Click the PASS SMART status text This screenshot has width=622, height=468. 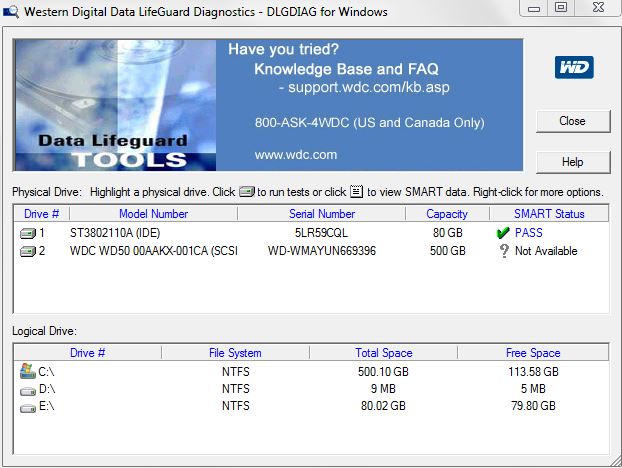pyautogui.click(x=528, y=233)
